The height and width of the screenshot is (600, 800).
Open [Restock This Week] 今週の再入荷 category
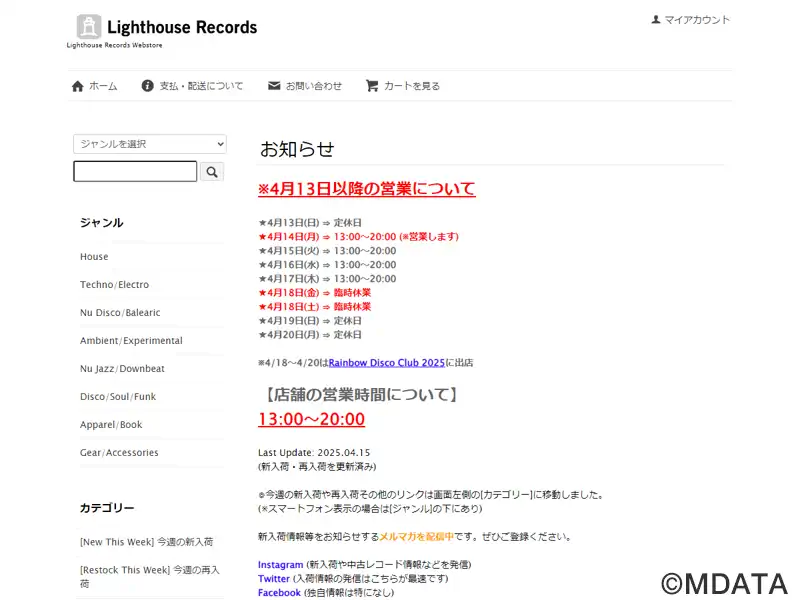(150, 577)
